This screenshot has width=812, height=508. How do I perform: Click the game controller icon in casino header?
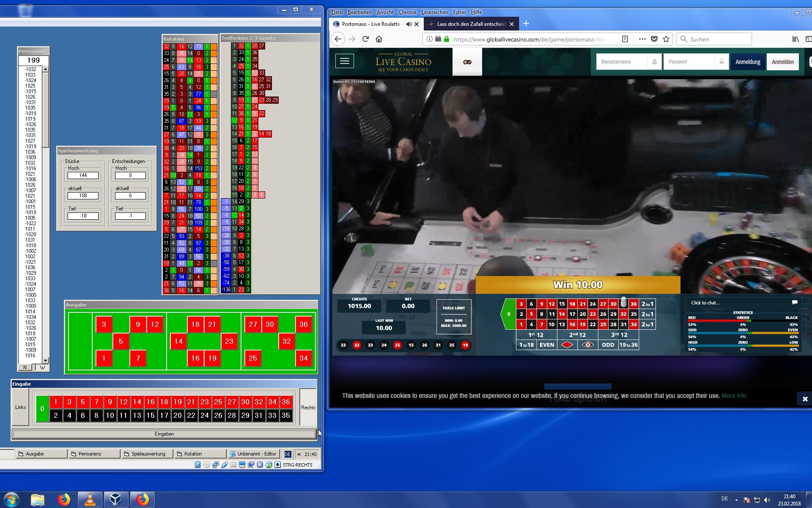click(x=467, y=62)
